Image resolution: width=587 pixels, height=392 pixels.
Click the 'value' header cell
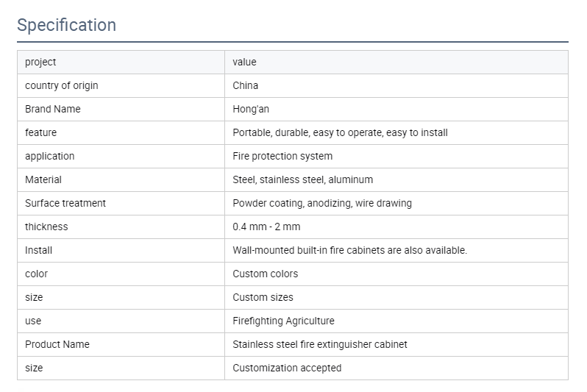(244, 62)
